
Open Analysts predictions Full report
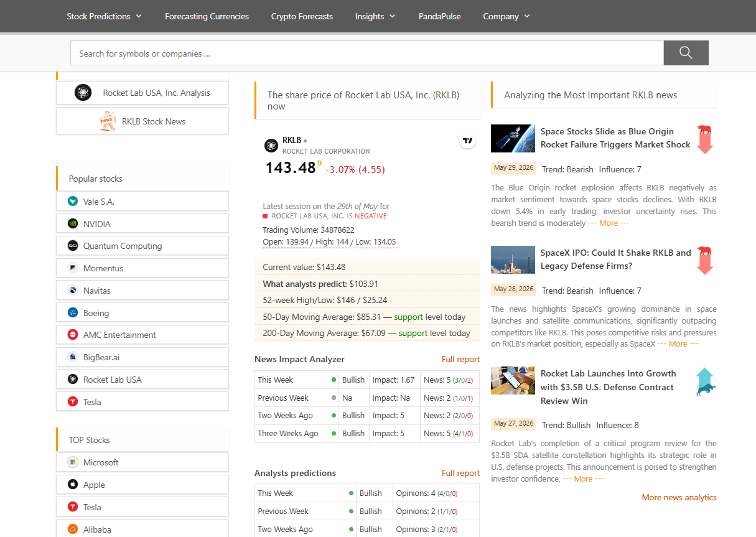pyautogui.click(x=460, y=473)
